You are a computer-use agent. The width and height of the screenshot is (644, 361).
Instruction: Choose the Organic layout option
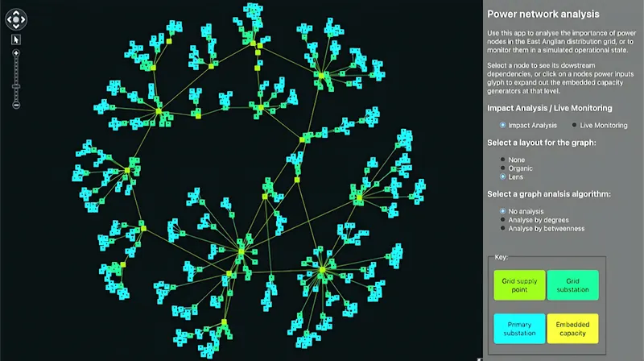(x=502, y=168)
